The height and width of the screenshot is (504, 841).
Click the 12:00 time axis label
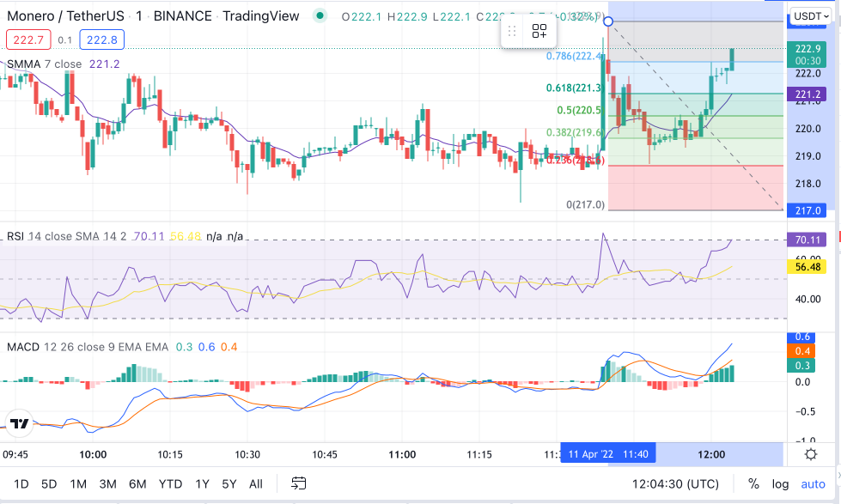711,455
